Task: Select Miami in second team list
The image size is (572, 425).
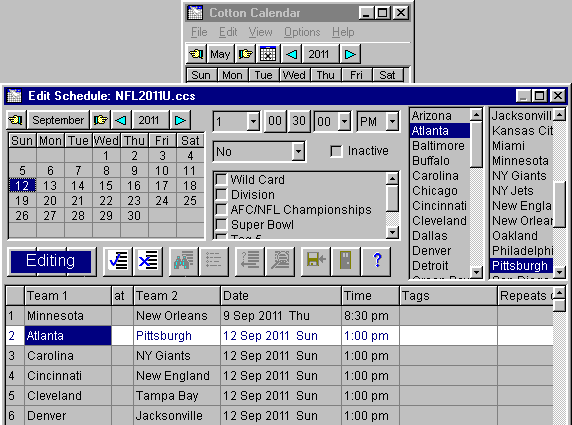Action: tap(521, 146)
